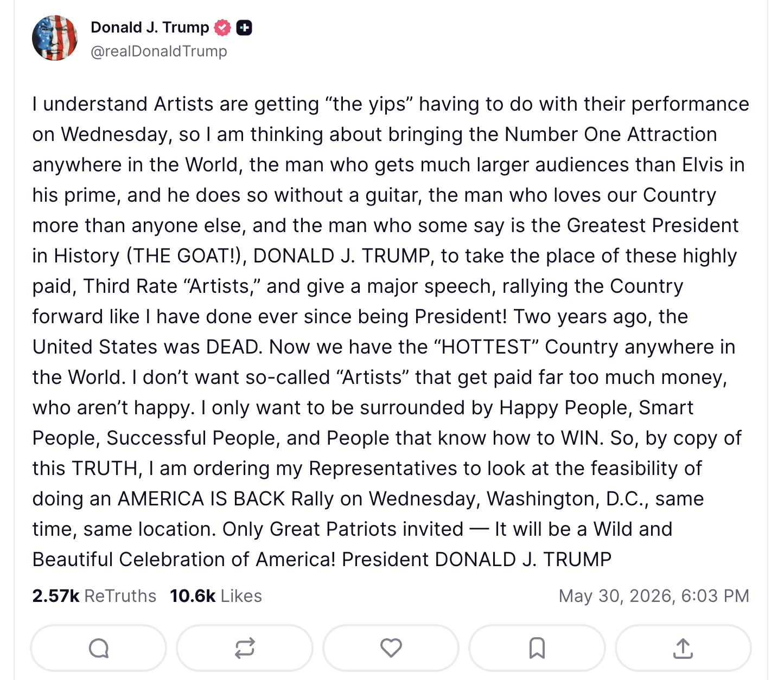Click the red verified checkmark badge
Screen dimensions: 784x680
[x=222, y=27]
